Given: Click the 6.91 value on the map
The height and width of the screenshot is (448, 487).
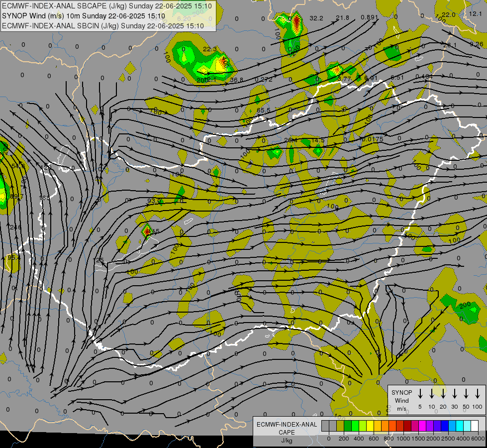Looking at the screenshot, I should 371,78.
